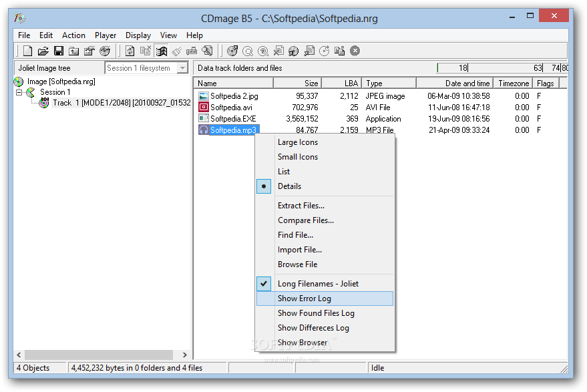Screen dimensions: 587x392
Task: Click the two-documents compare toolbar icon
Action: tap(339, 51)
